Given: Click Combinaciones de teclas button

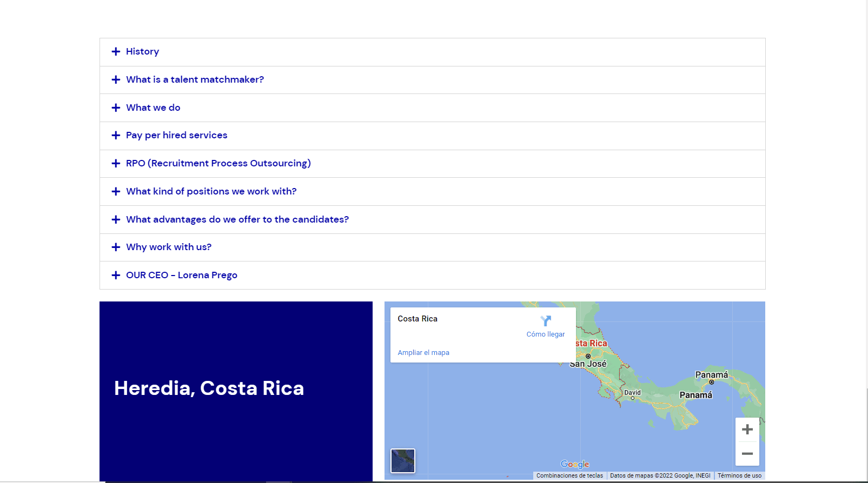Looking at the screenshot, I should 569,476.
